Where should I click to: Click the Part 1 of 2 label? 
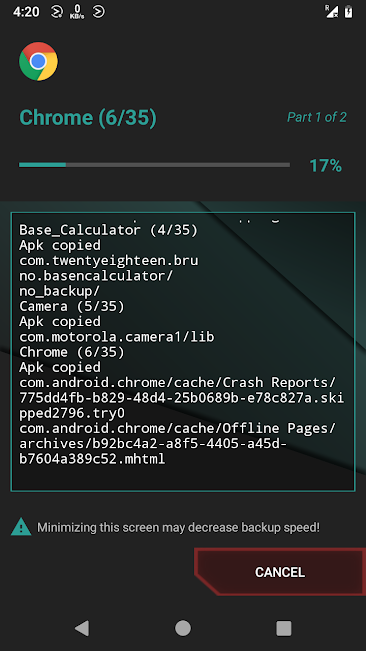coord(317,117)
